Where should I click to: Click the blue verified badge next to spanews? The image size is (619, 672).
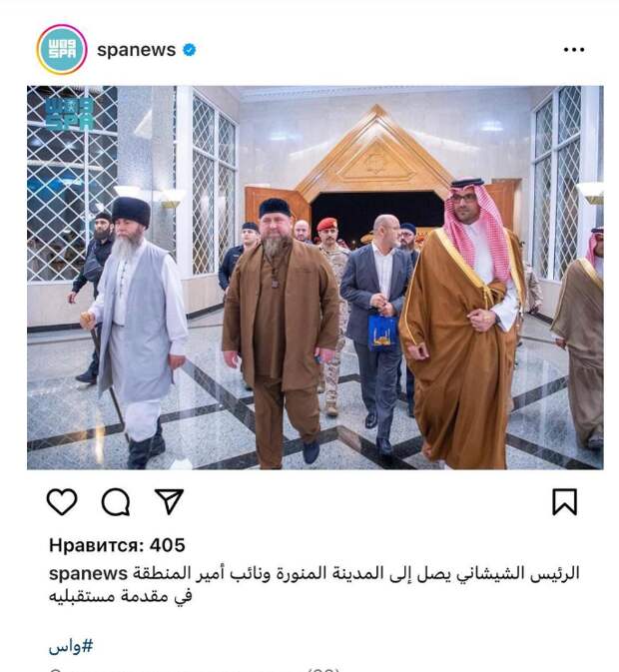pyautogui.click(x=190, y=50)
